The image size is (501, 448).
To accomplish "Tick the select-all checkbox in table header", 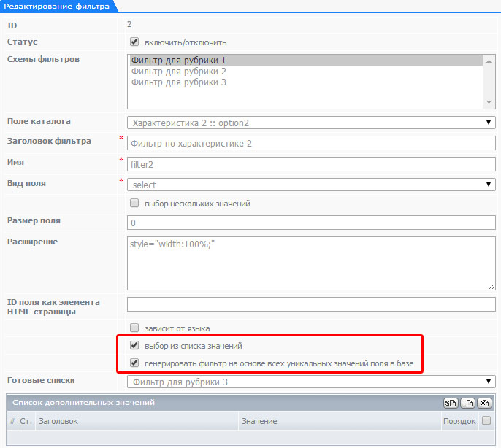I will tap(486, 420).
